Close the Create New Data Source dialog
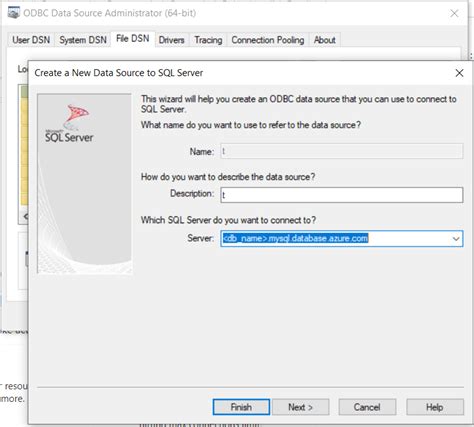Image resolution: width=474 pixels, height=427 pixels. pyautogui.click(x=459, y=73)
